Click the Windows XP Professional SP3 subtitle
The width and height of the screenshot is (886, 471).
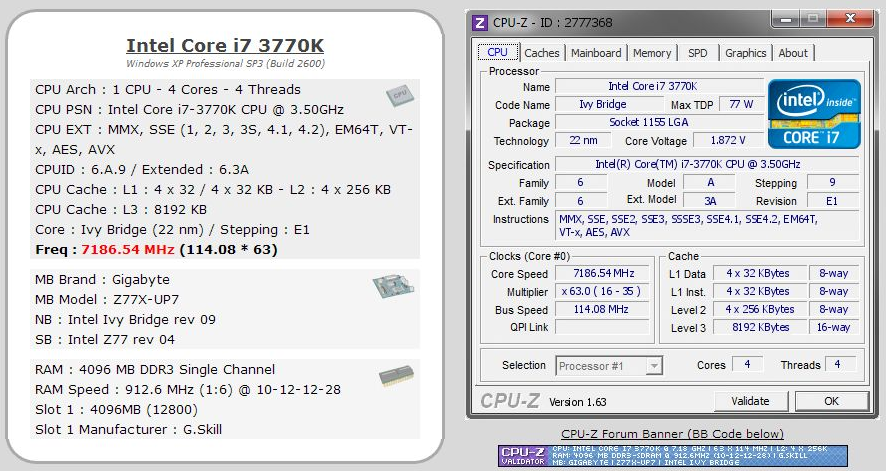[225, 64]
